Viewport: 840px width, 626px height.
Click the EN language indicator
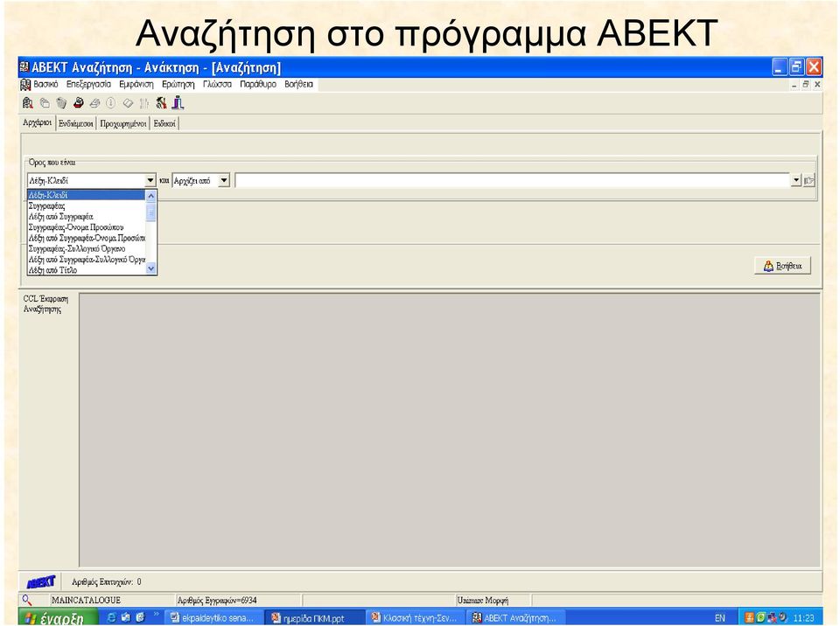click(720, 618)
